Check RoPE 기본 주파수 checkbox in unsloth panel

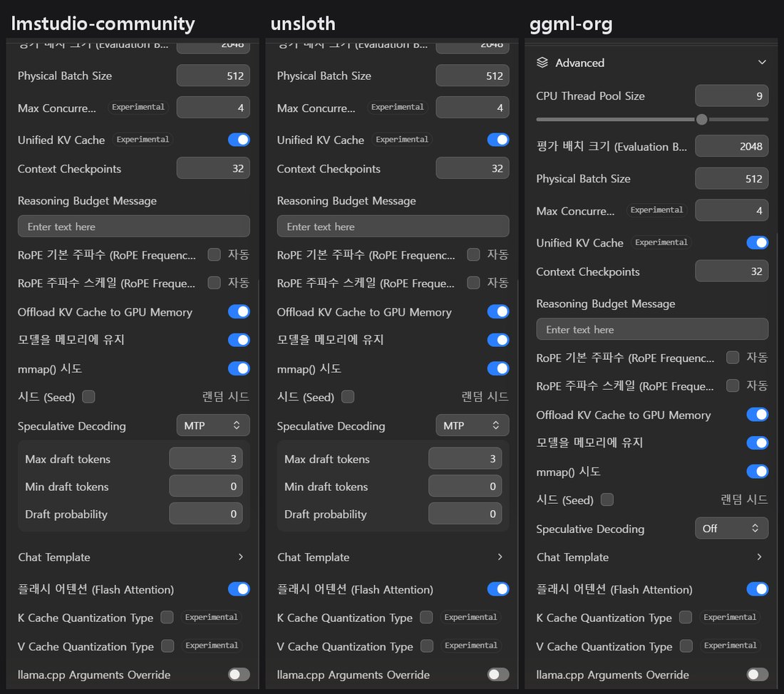(x=473, y=254)
